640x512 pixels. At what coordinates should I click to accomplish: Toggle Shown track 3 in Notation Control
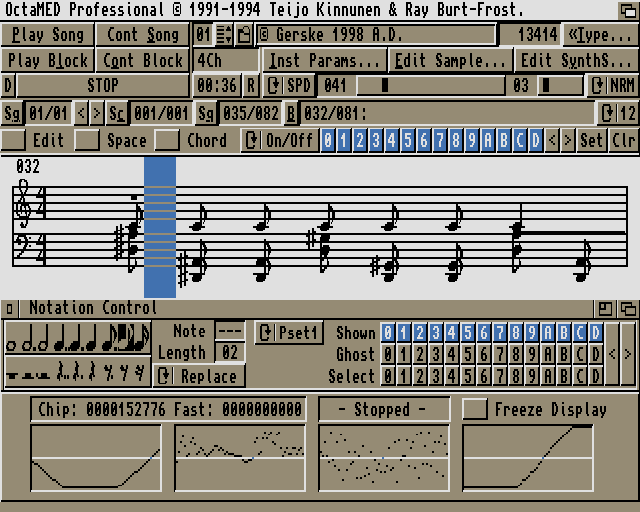(x=436, y=333)
